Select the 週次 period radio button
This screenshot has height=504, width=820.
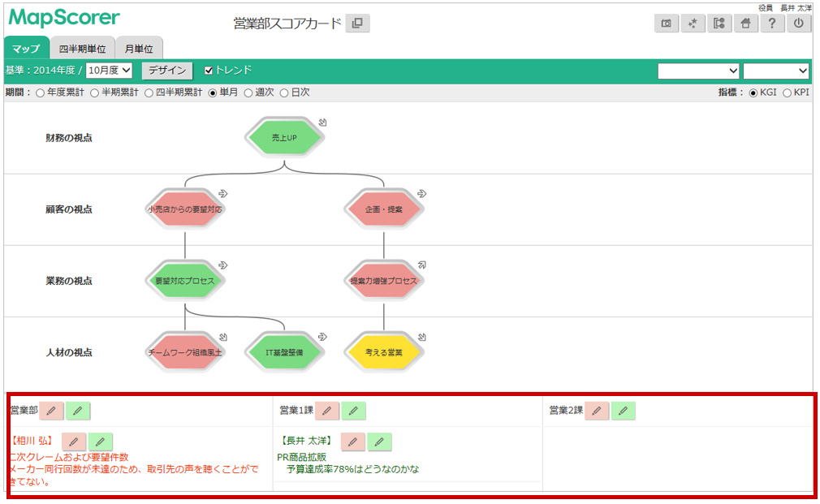pyautogui.click(x=248, y=93)
